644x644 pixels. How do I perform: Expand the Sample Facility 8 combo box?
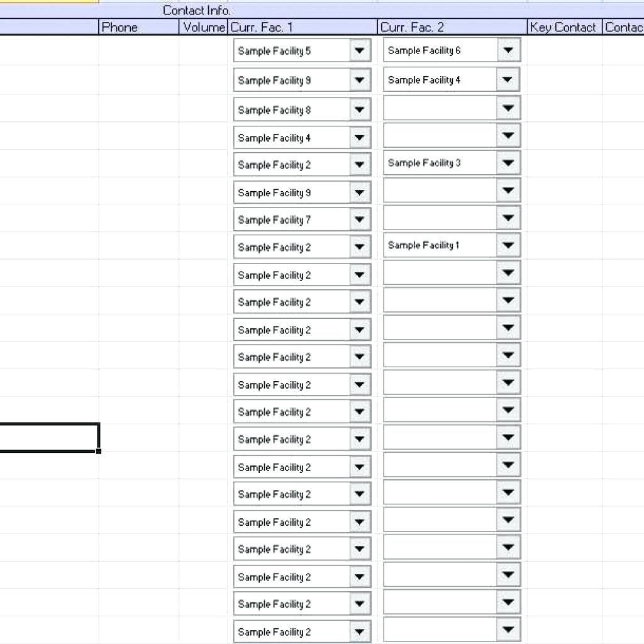click(360, 109)
